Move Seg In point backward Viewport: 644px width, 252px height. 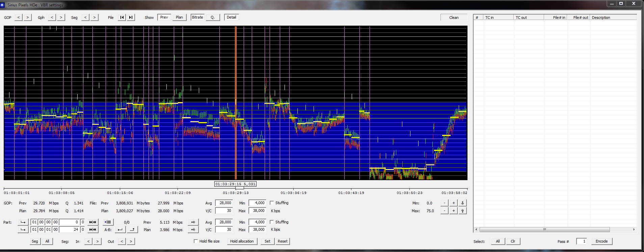click(x=88, y=242)
